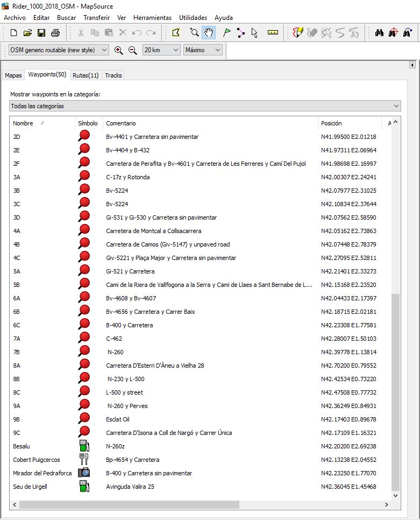Sort by the Comentario column header
Viewport: 420px width, 520px height.
coord(210,123)
